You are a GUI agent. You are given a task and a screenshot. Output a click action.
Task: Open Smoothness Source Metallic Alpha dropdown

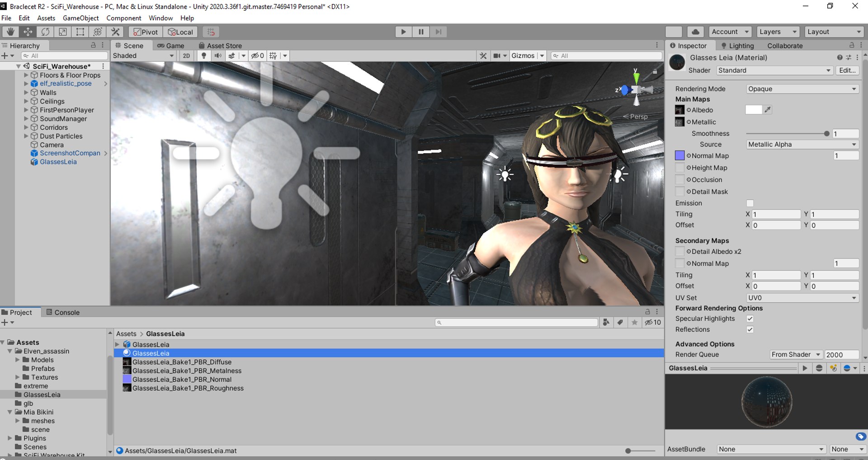pyautogui.click(x=802, y=145)
